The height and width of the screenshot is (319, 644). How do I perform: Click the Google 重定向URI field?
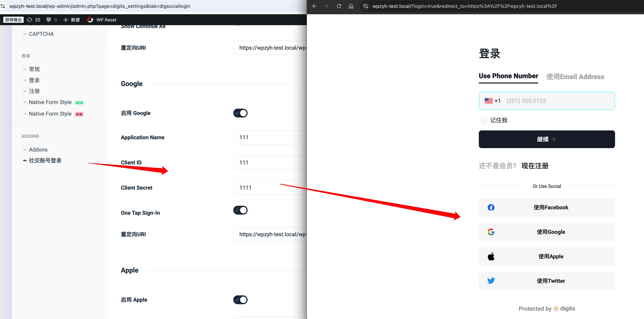point(270,234)
